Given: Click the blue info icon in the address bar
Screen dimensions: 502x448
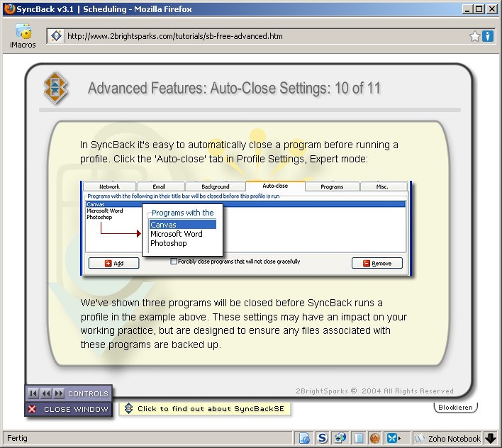Looking at the screenshot, I should pos(488,36).
